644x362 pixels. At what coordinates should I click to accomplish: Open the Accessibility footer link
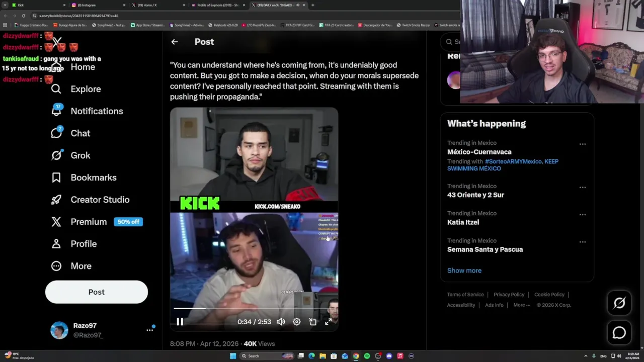click(x=461, y=305)
